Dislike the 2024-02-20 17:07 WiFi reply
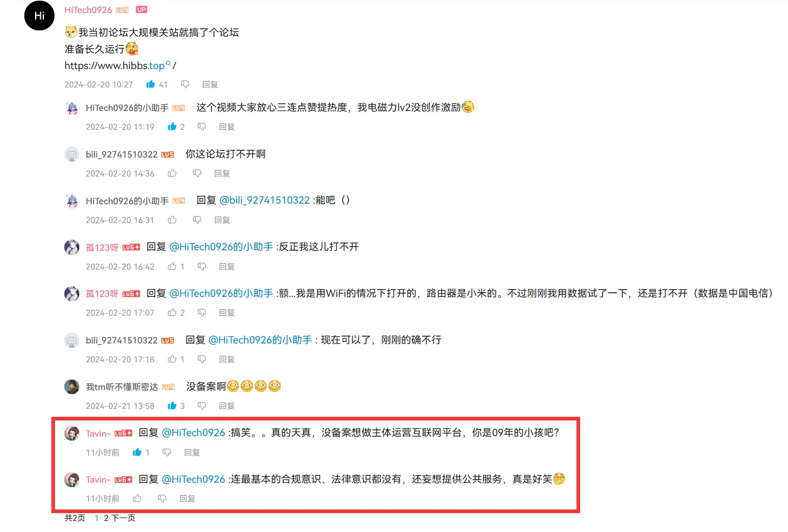Screen dimensions: 788x532 coord(202,313)
